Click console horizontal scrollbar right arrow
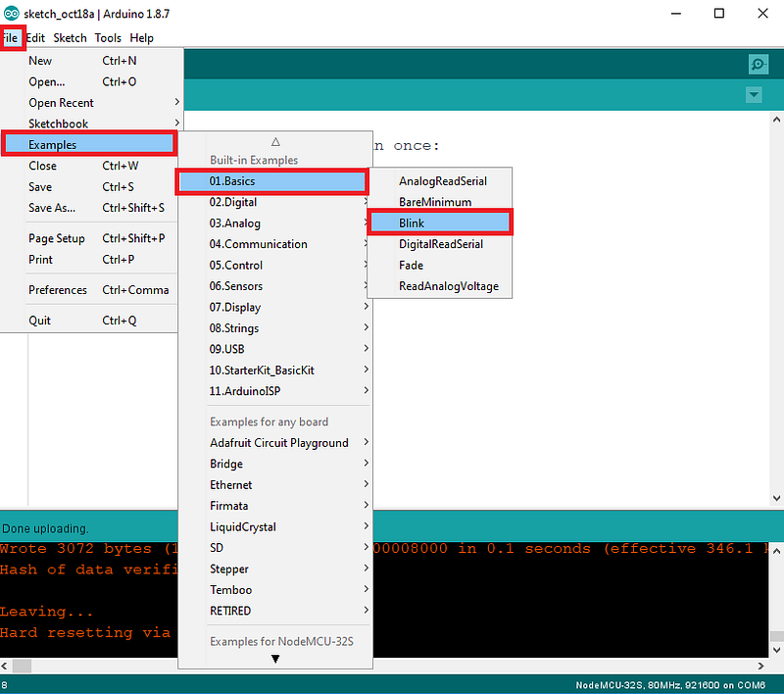 click(760, 666)
